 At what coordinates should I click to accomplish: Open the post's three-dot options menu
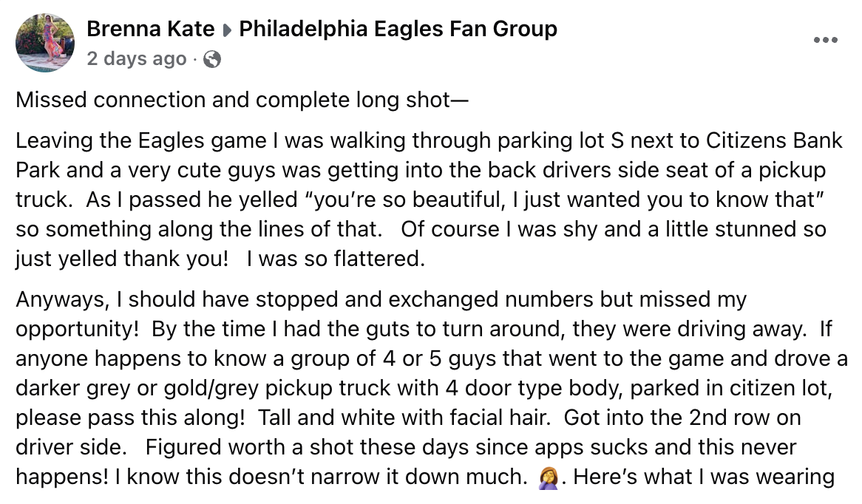click(825, 40)
